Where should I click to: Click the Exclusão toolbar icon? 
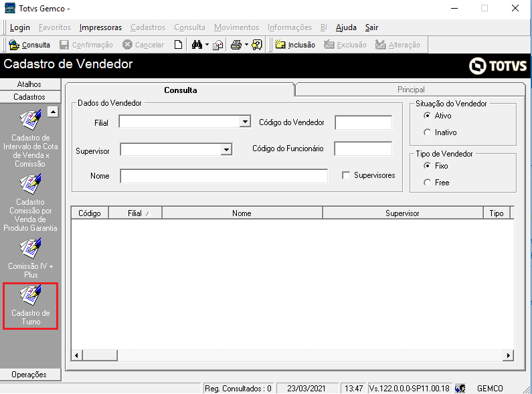[x=329, y=44]
